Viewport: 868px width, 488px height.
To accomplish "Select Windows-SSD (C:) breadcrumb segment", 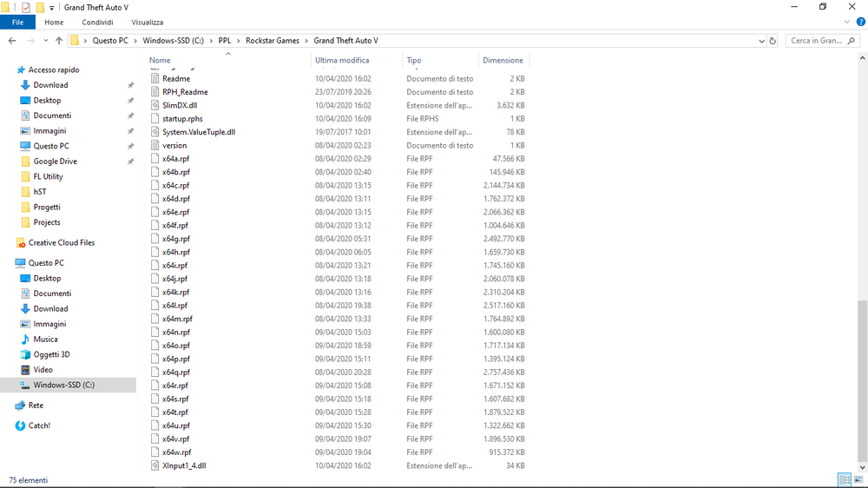I will 174,41.
